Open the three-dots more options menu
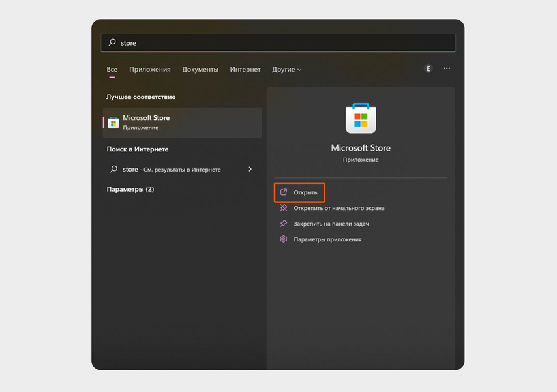 (x=447, y=68)
